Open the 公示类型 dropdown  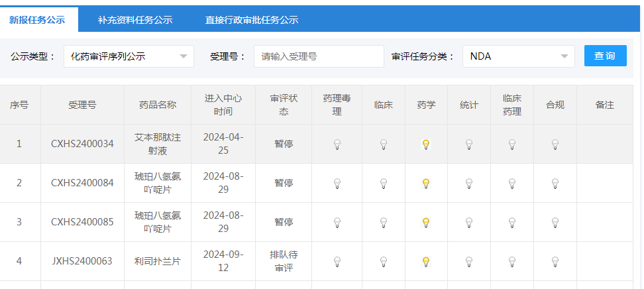click(129, 56)
